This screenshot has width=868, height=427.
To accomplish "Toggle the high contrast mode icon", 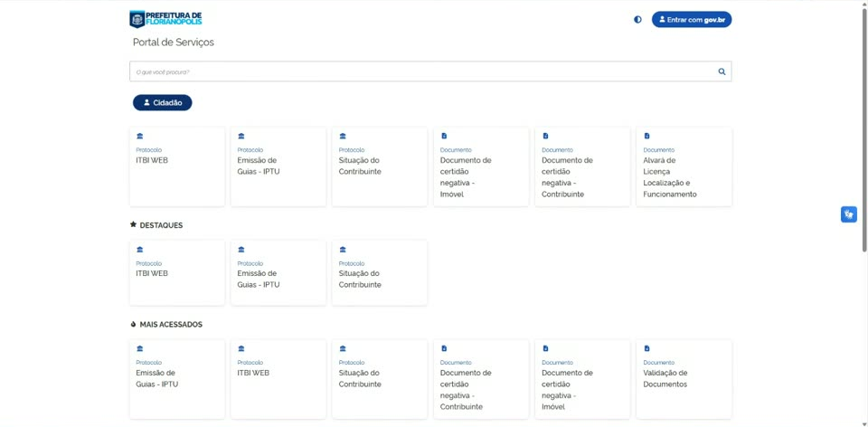I will click(637, 19).
